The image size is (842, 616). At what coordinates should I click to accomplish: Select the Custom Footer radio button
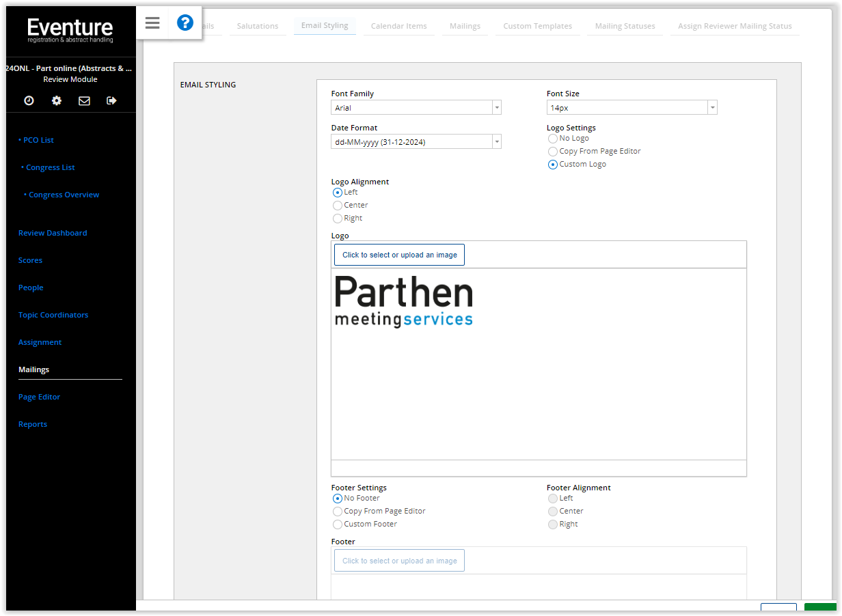tap(338, 524)
